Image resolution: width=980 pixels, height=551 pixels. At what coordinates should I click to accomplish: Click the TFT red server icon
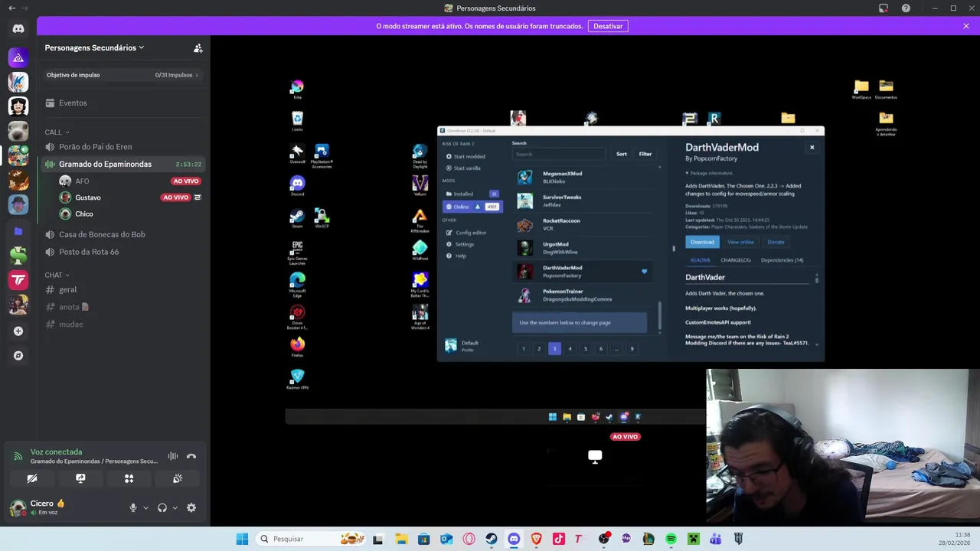(18, 280)
